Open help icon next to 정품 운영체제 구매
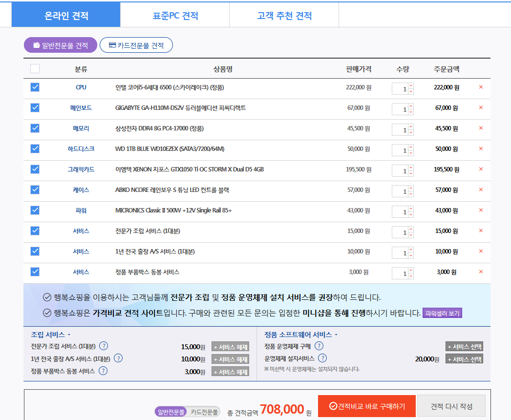The width and height of the screenshot is (511, 420). tap(319, 346)
